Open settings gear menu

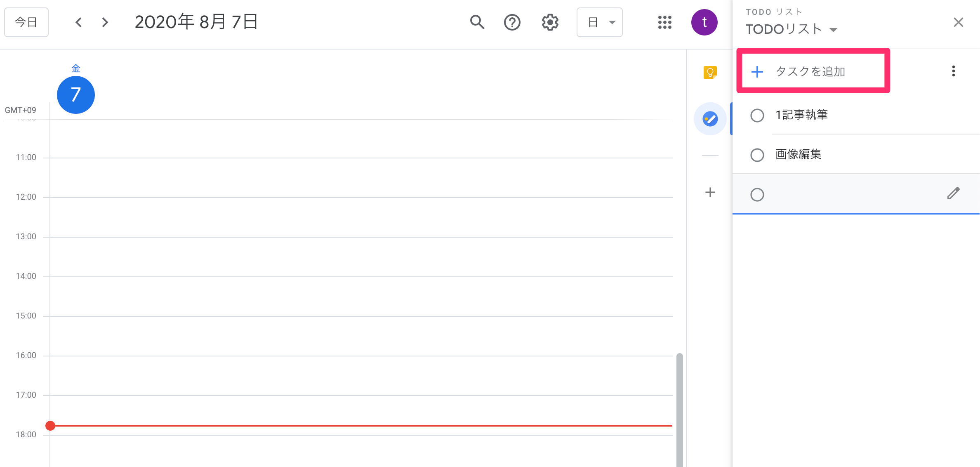(550, 22)
